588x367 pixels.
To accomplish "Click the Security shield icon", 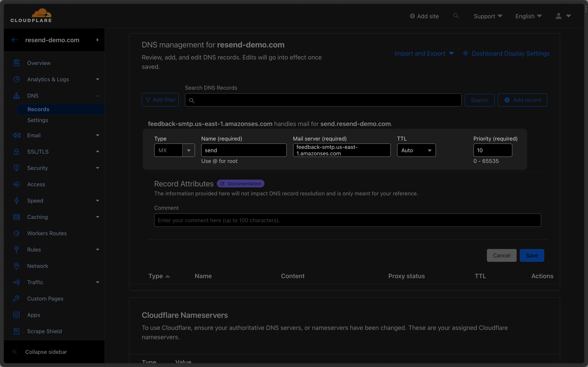I will tap(17, 168).
